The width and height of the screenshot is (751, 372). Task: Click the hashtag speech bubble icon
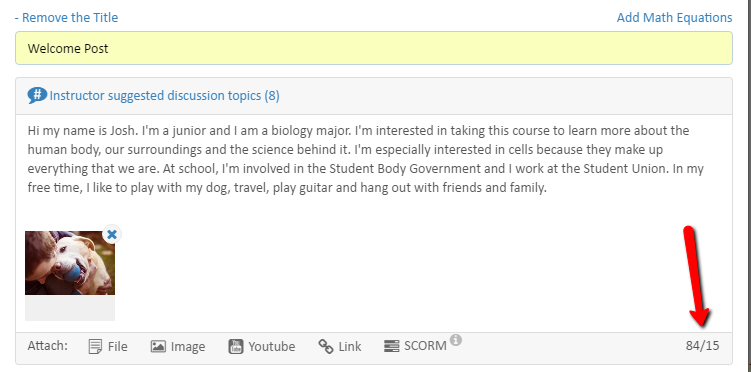coord(37,95)
